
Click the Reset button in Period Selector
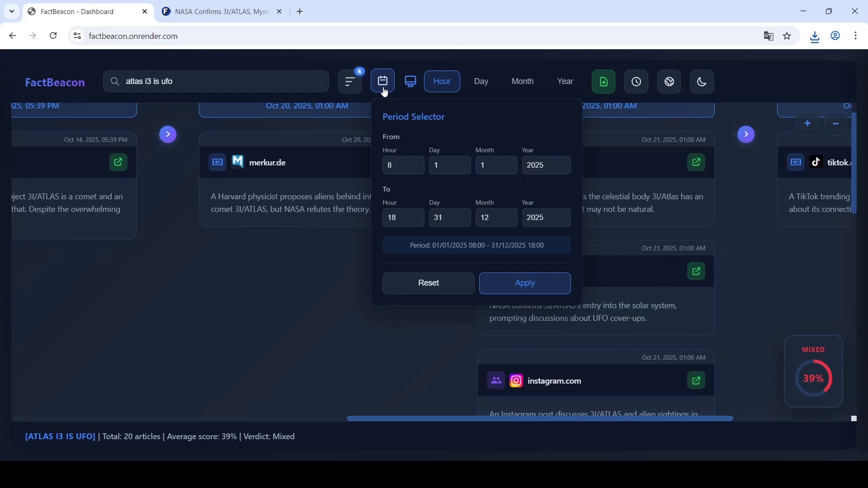tap(428, 283)
